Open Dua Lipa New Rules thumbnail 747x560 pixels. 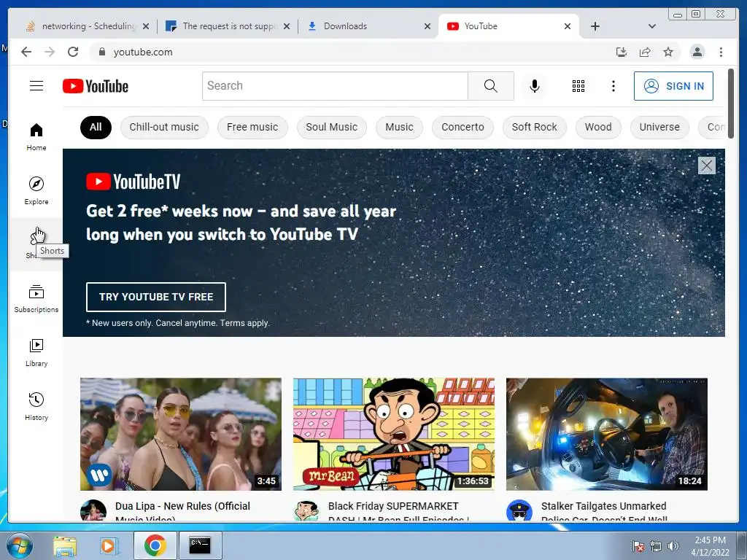coord(181,434)
